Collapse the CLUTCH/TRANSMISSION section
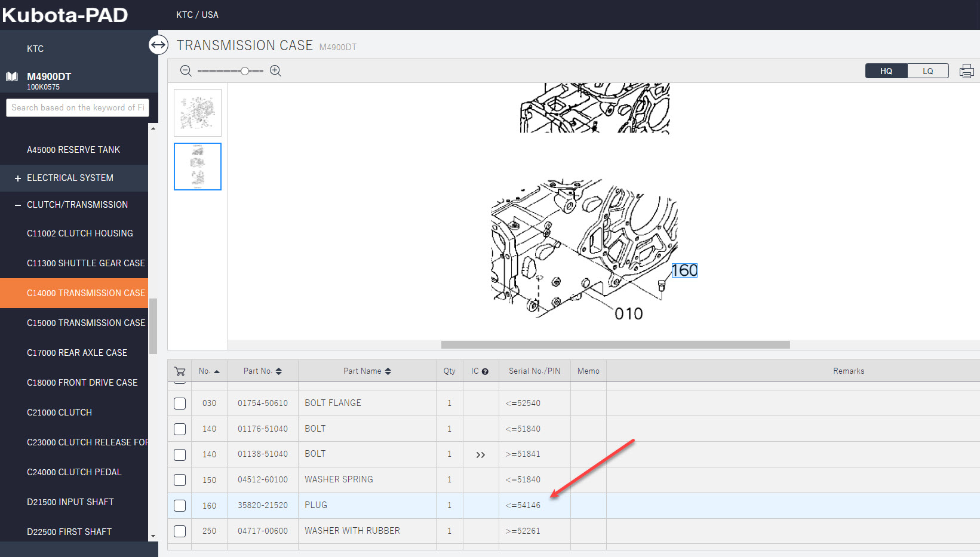The image size is (980, 557). click(x=18, y=205)
